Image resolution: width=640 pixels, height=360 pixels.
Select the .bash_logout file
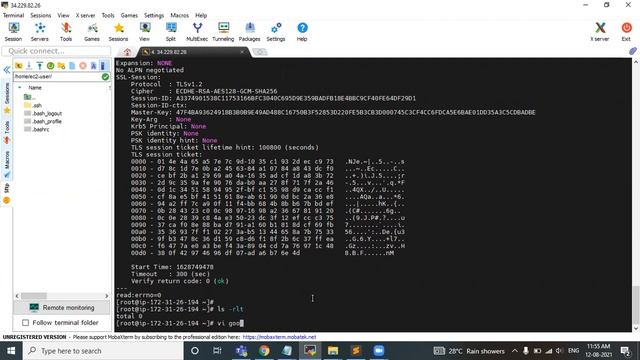pos(42,113)
